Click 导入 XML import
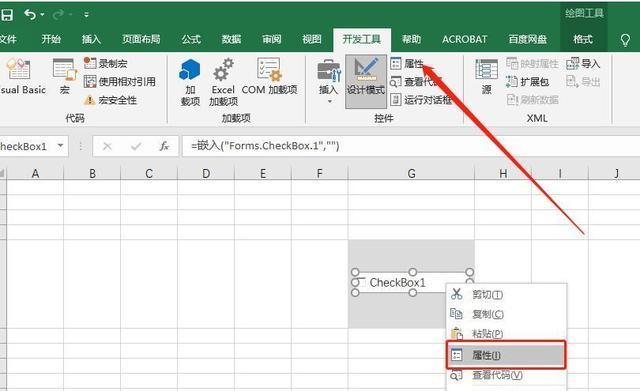This screenshot has width=640, height=391. (583, 64)
